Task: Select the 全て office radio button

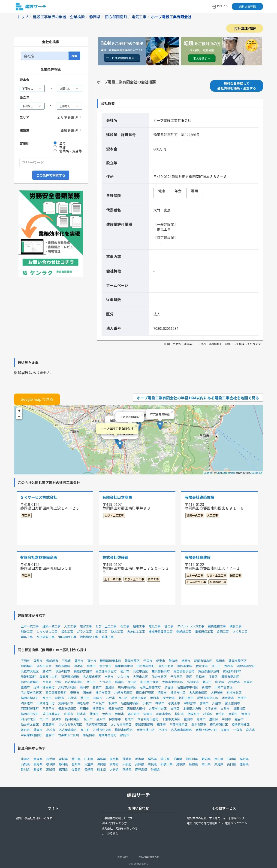Action: (55, 143)
